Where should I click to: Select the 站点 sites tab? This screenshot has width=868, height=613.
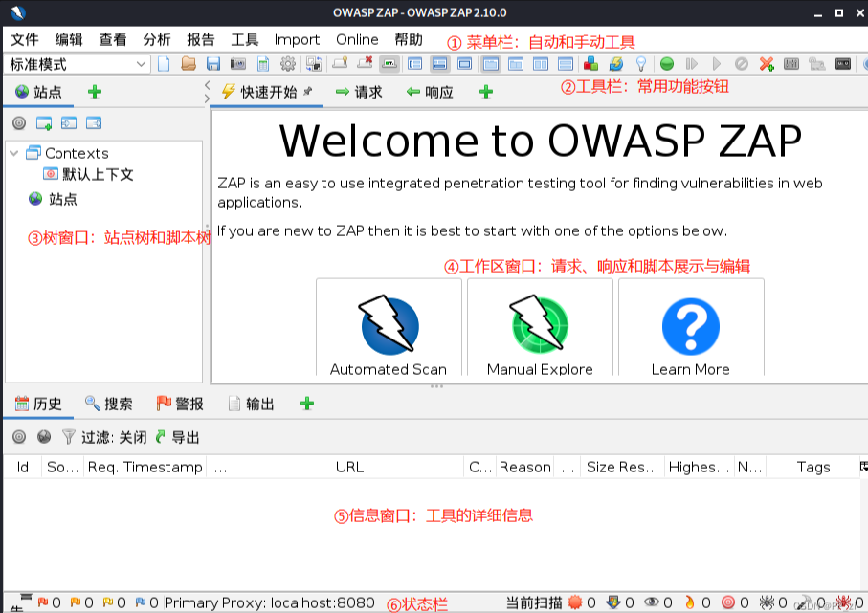(38, 92)
